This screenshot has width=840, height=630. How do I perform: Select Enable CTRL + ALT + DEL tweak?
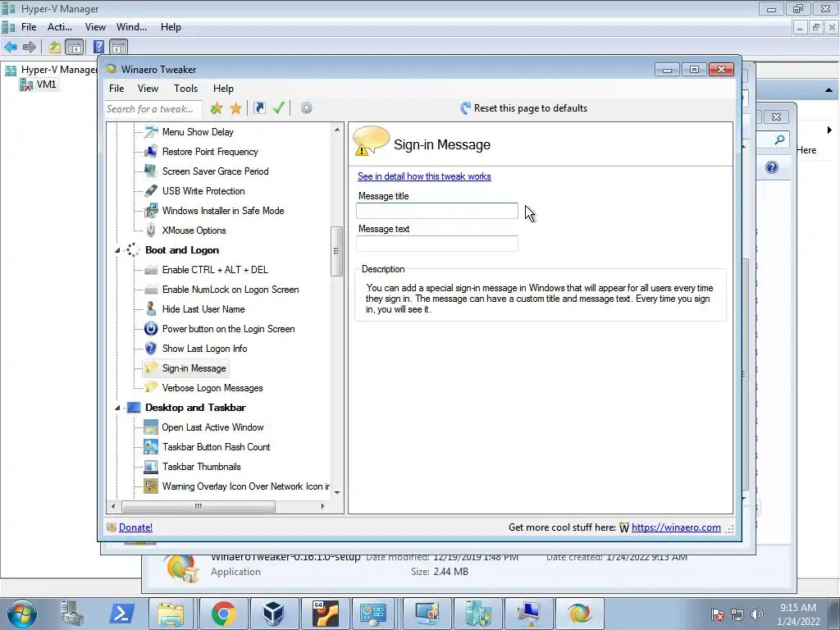pyautogui.click(x=215, y=270)
